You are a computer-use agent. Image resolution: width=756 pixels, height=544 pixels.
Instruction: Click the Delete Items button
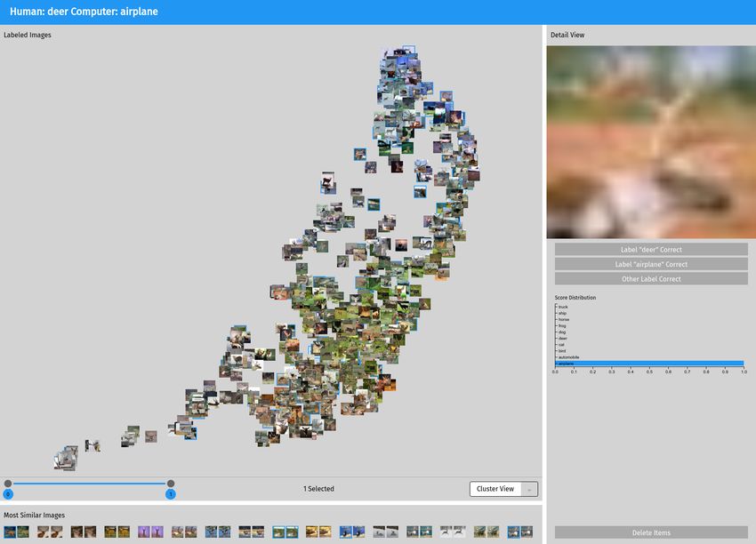pyautogui.click(x=651, y=532)
